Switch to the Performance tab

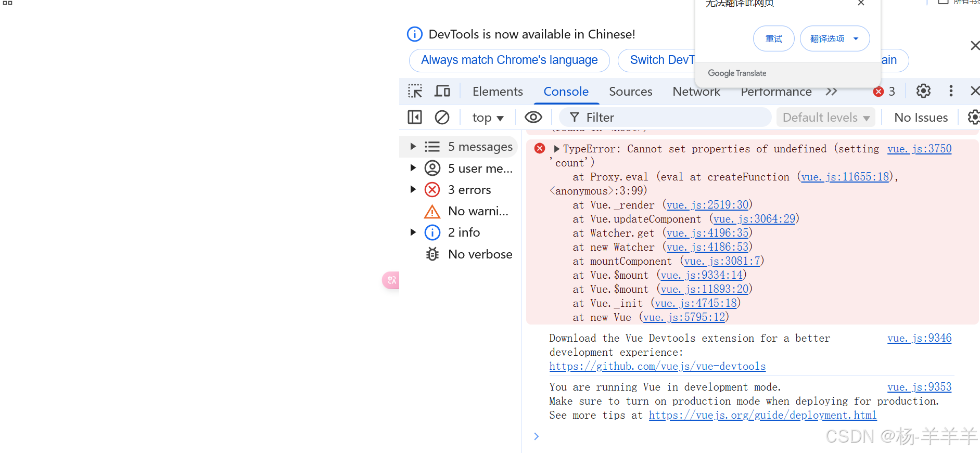[x=776, y=92]
